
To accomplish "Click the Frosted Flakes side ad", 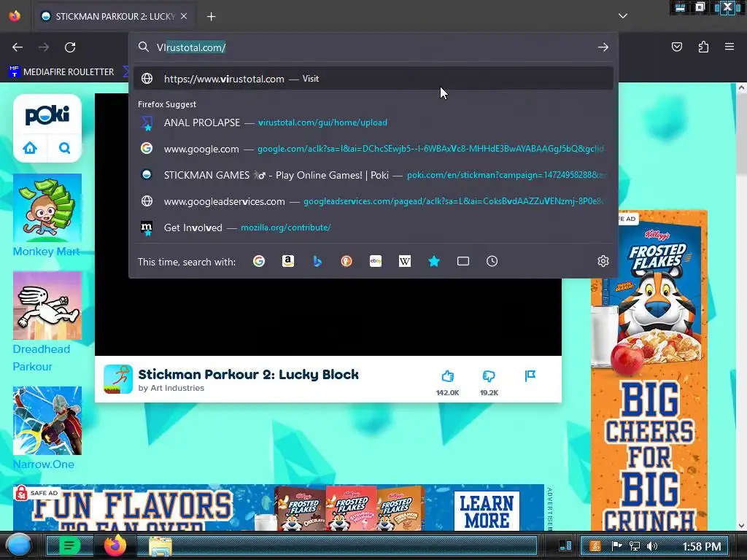I will (649, 370).
